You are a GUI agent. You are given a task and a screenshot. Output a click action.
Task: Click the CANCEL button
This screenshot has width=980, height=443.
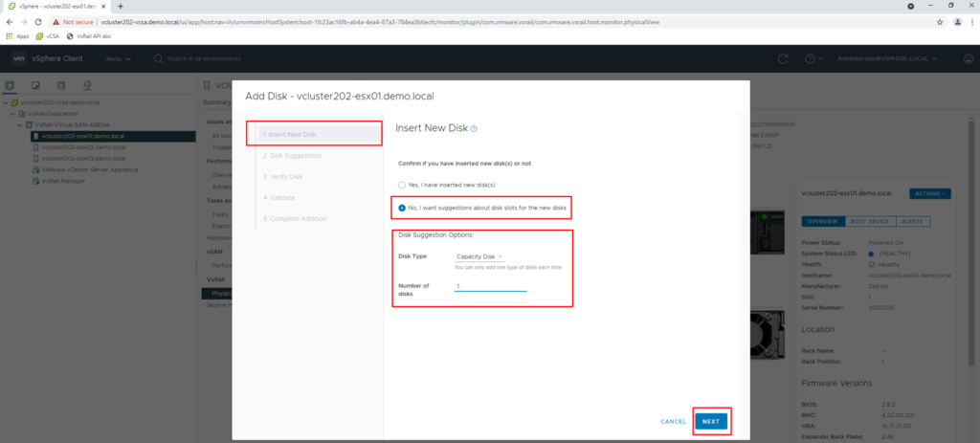[x=673, y=422]
